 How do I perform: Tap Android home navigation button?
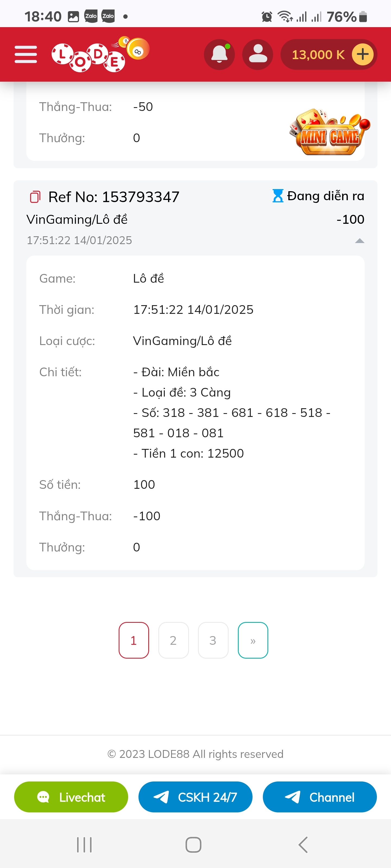coord(194,845)
